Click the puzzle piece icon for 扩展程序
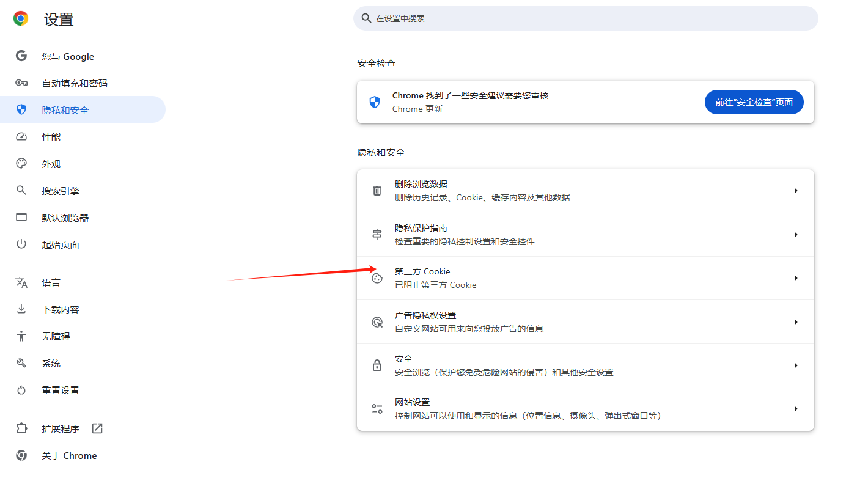Screen dimensions: 868x495 pos(21,428)
